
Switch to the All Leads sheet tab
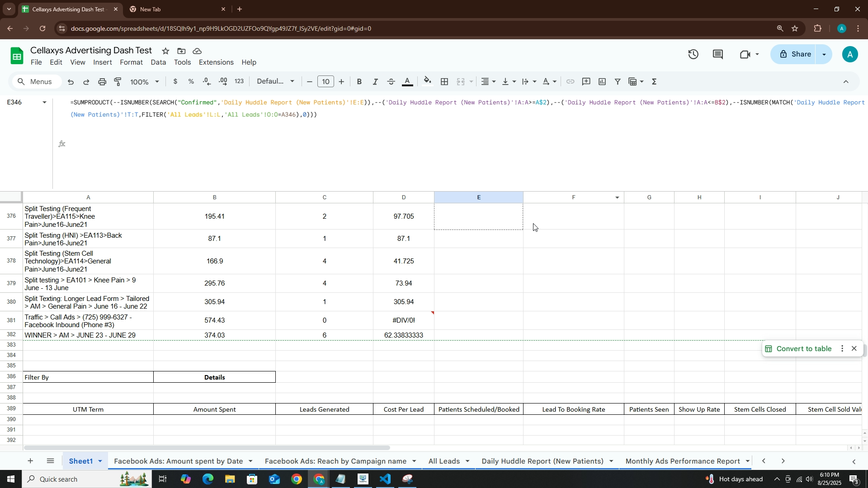point(443,461)
